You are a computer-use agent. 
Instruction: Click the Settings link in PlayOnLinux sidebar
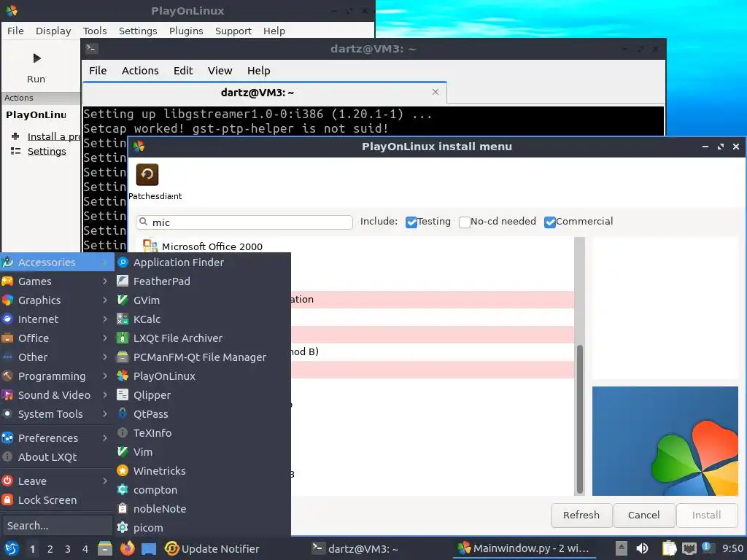[x=47, y=152]
